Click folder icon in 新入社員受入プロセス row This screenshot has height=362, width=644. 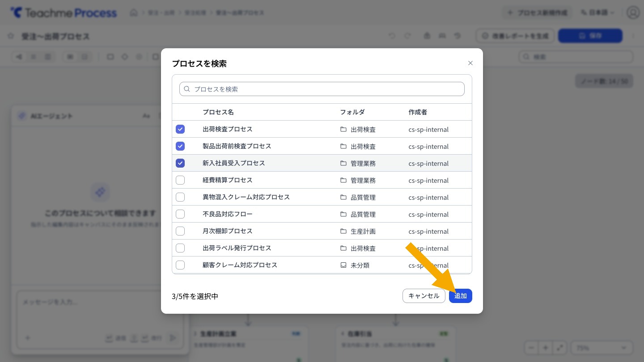click(x=343, y=163)
